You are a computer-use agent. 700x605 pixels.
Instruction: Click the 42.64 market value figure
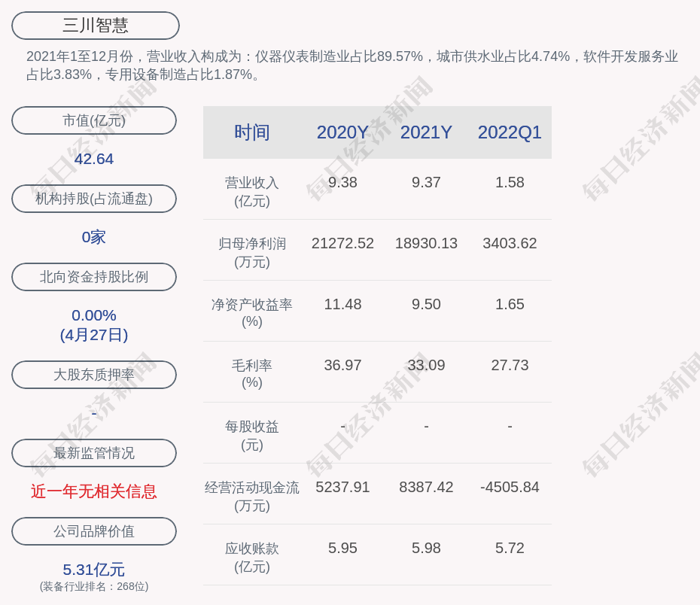point(94,159)
